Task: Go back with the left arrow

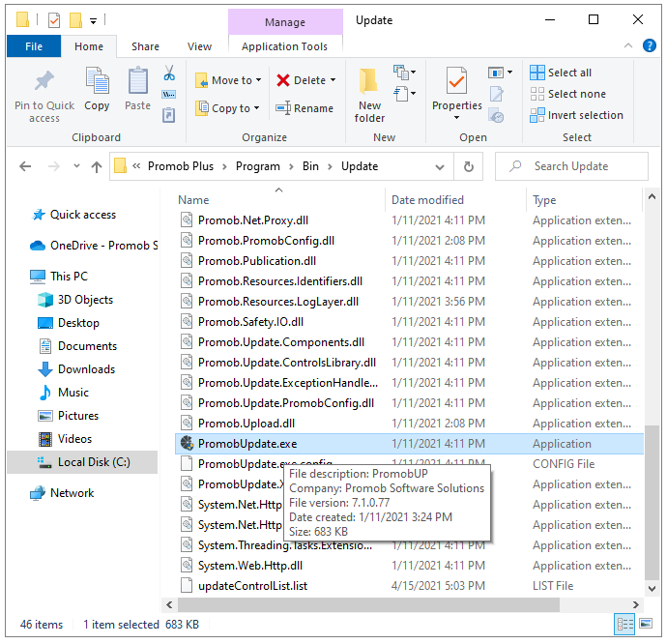Action: (25, 166)
